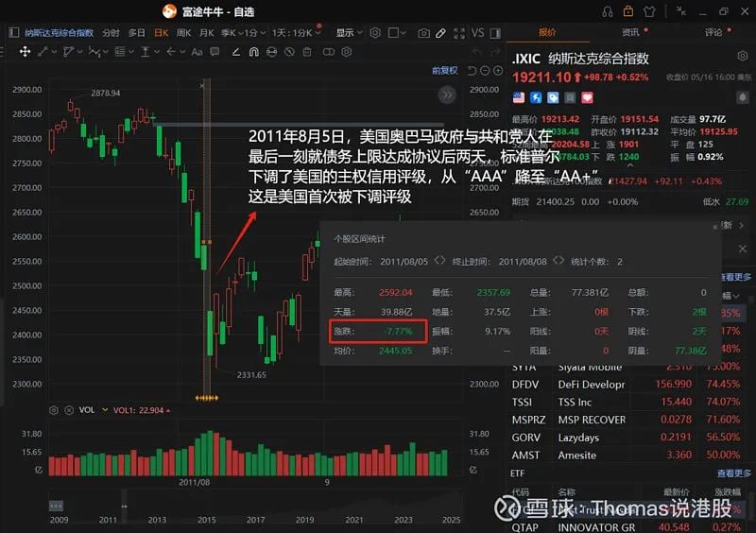The width and height of the screenshot is (756, 533).
Task: Open the 1天:1分K dropdown
Action: pyautogui.click(x=296, y=33)
